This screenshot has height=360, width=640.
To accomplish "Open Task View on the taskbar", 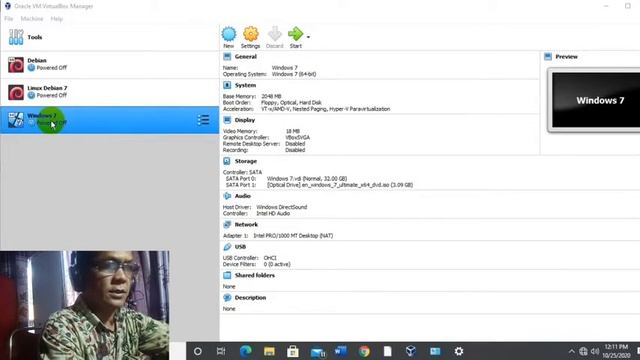I will pyautogui.click(x=221, y=351).
